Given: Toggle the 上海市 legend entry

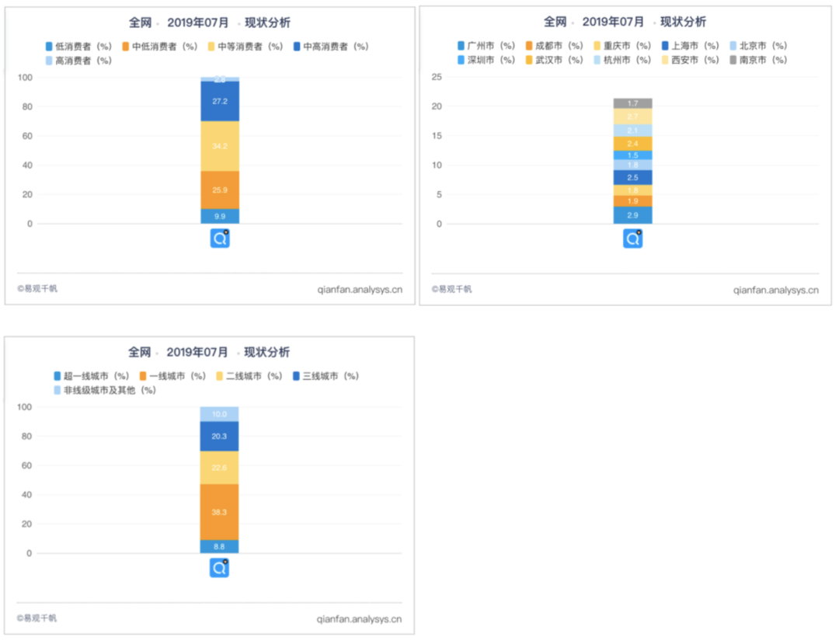Looking at the screenshot, I should tap(691, 46).
